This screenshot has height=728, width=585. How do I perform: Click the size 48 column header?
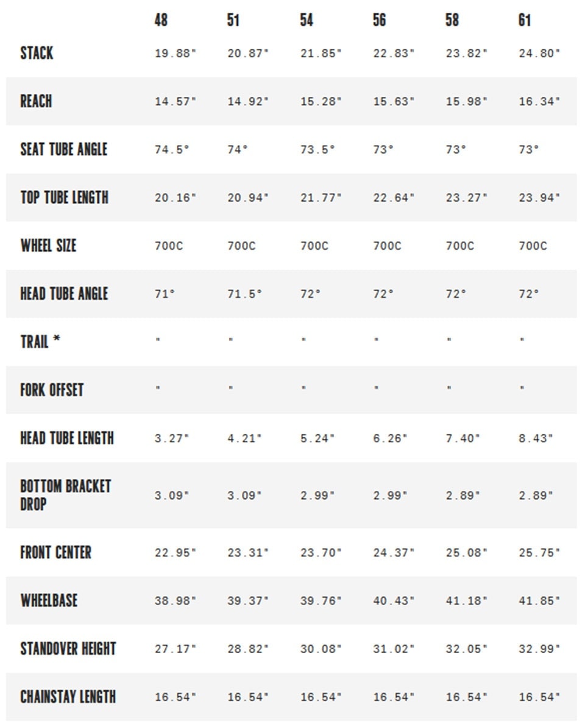pyautogui.click(x=161, y=20)
